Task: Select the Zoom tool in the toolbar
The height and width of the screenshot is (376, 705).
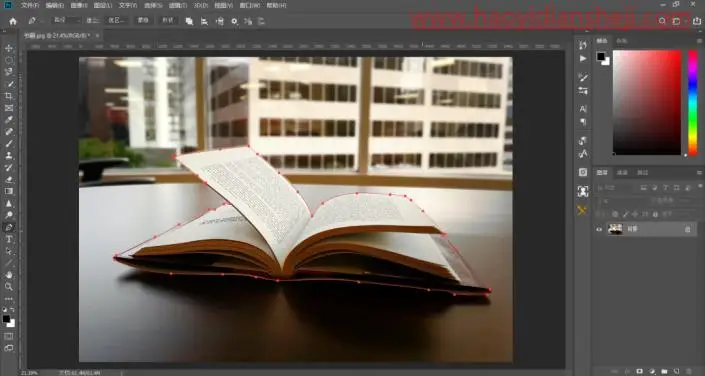Action: pyautogui.click(x=9, y=286)
